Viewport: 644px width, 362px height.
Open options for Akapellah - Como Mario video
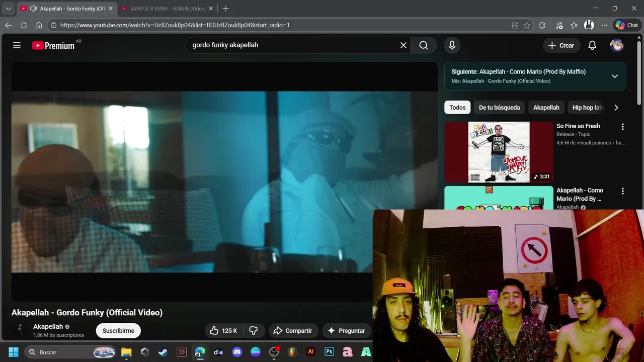click(x=623, y=191)
